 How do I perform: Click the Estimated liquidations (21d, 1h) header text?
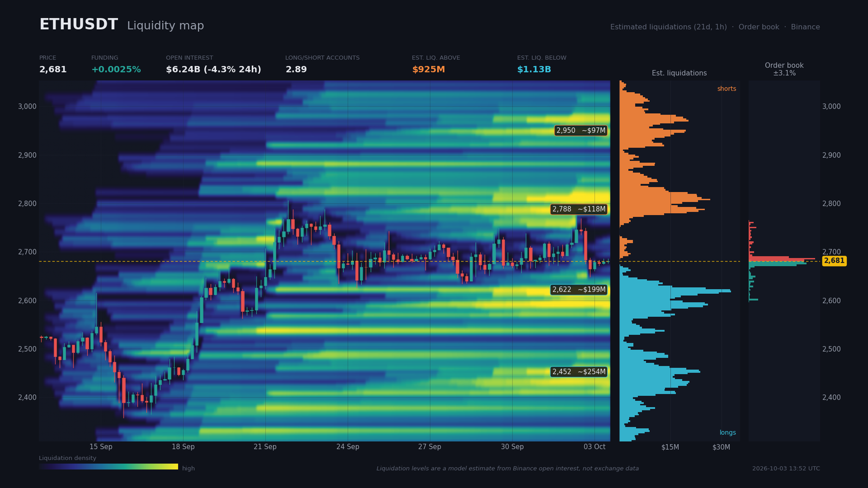click(x=668, y=27)
